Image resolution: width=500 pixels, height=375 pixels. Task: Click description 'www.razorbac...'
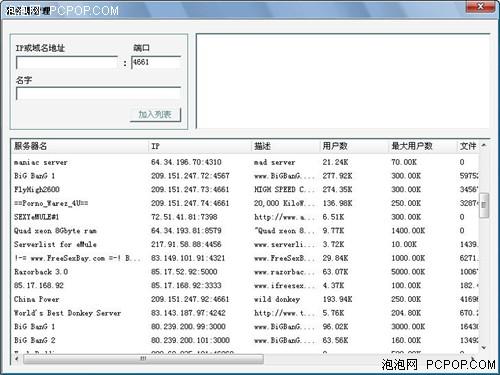click(284, 272)
